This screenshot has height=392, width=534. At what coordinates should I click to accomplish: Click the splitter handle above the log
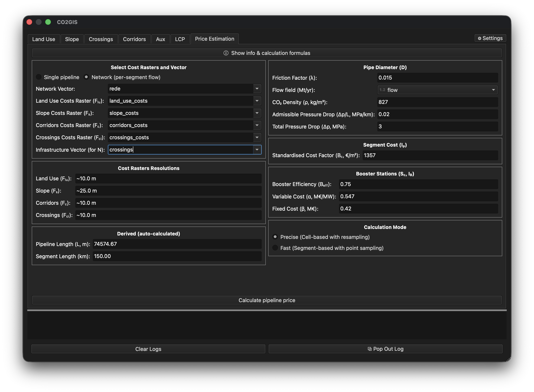[x=267, y=310]
